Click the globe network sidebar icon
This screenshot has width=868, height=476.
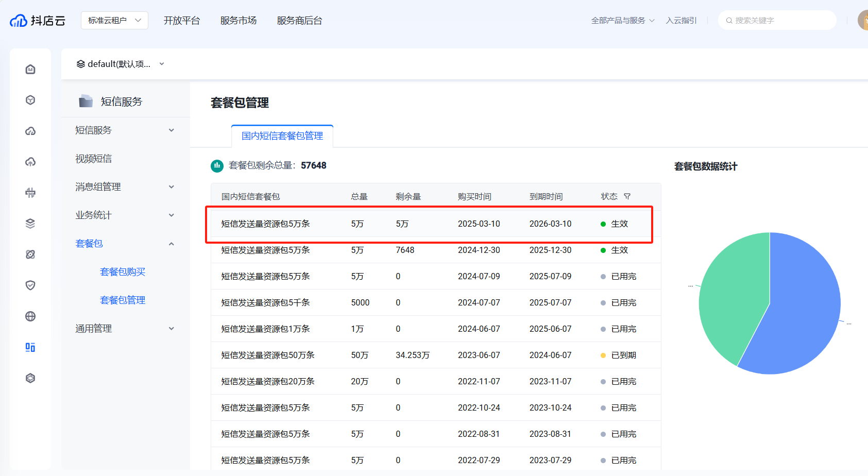30,316
